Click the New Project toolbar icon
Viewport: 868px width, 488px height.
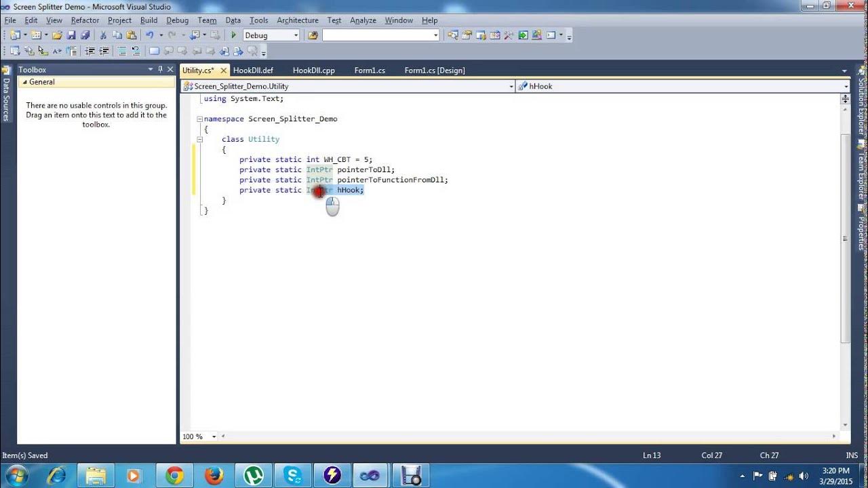pyautogui.click(x=15, y=35)
